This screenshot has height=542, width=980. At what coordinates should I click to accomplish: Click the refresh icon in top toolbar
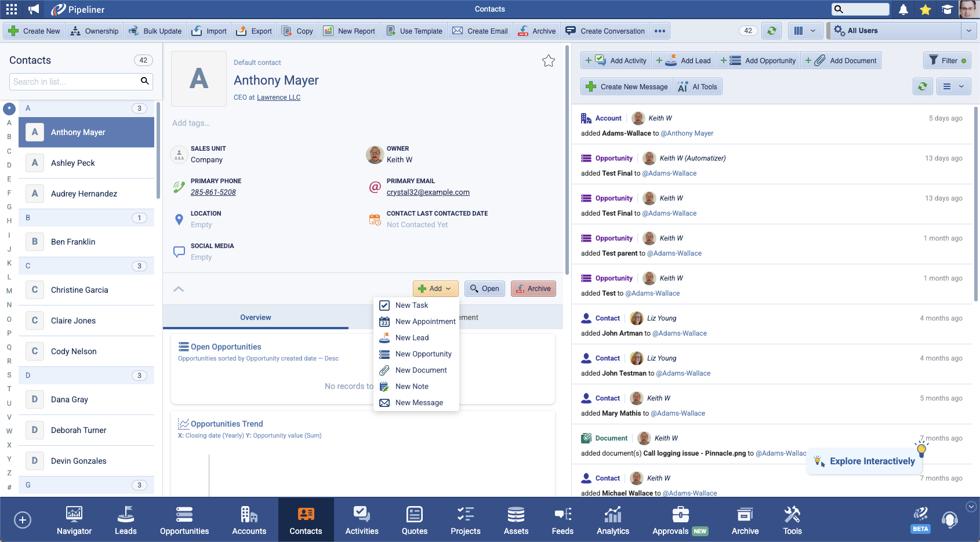771,31
